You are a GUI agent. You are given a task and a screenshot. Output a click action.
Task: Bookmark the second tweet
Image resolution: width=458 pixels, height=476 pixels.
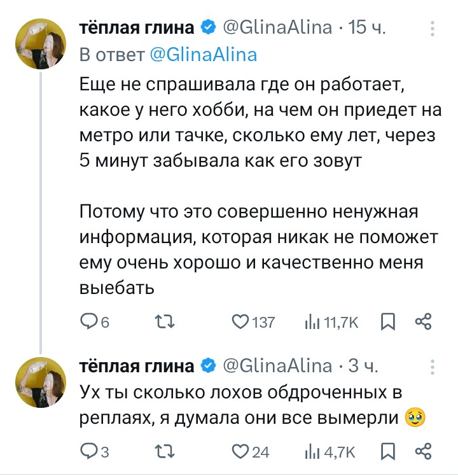[386, 452]
